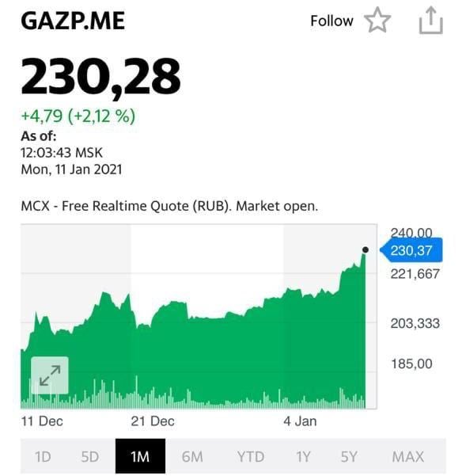The image size is (466, 476).
Task: Click the green +4,79 (+2,12 %) change text
Action: pos(78,116)
